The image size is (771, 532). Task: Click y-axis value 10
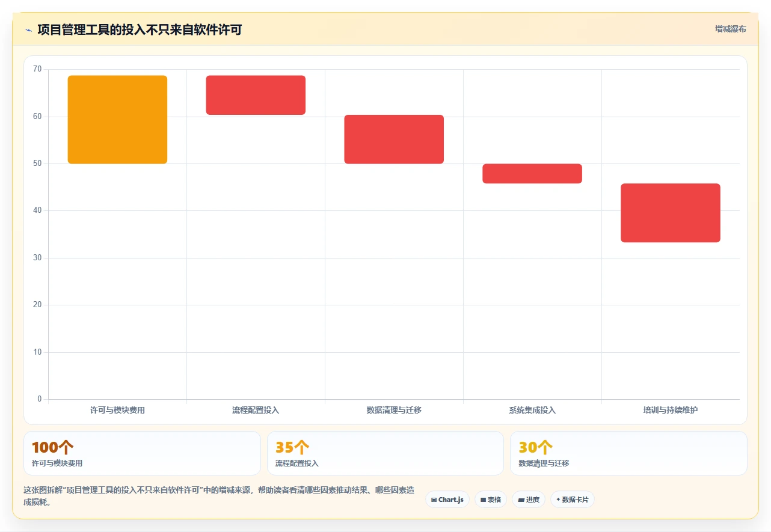pyautogui.click(x=38, y=352)
